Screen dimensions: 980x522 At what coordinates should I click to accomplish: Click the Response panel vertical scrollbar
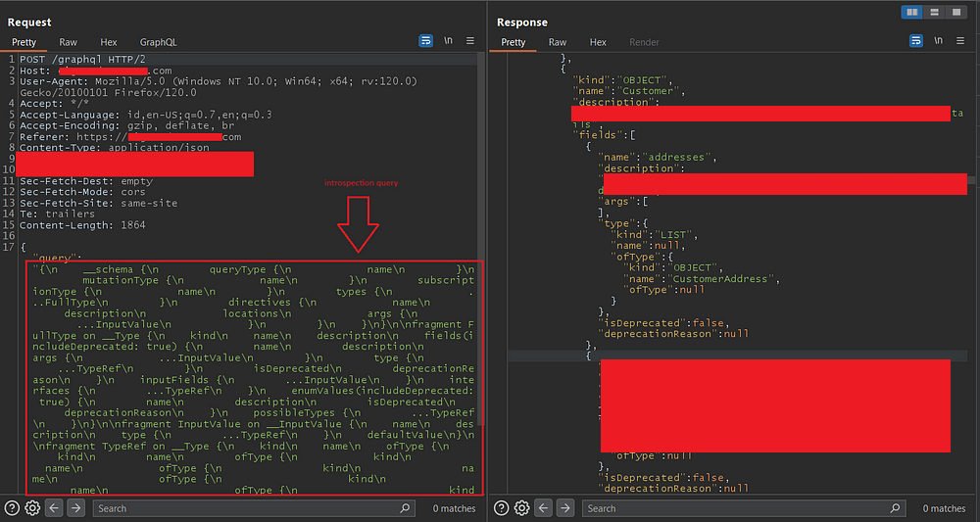(x=970, y=180)
